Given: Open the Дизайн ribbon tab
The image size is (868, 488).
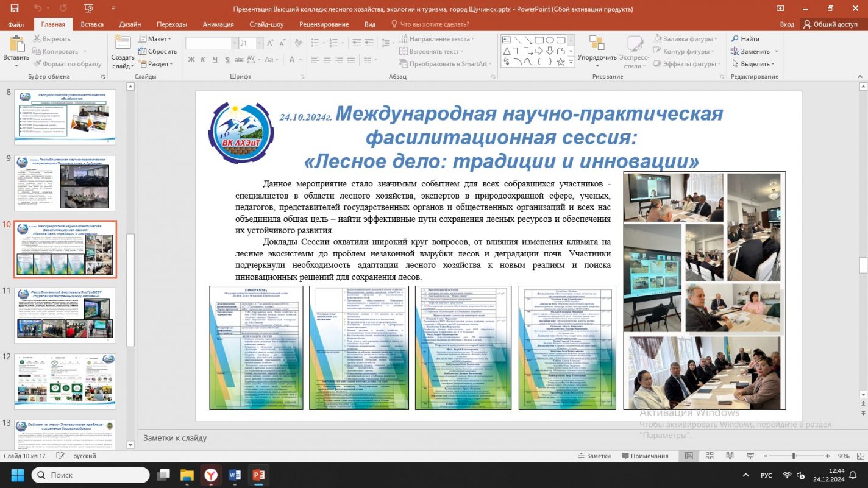Looking at the screenshot, I should (130, 24).
